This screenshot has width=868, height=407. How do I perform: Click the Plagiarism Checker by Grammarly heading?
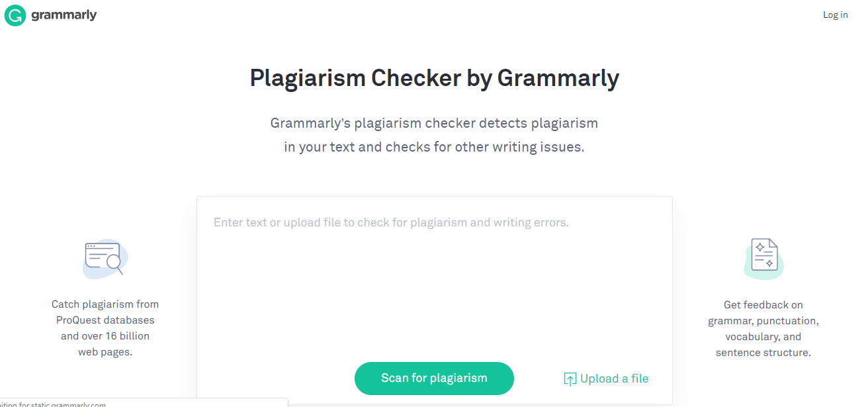[434, 77]
